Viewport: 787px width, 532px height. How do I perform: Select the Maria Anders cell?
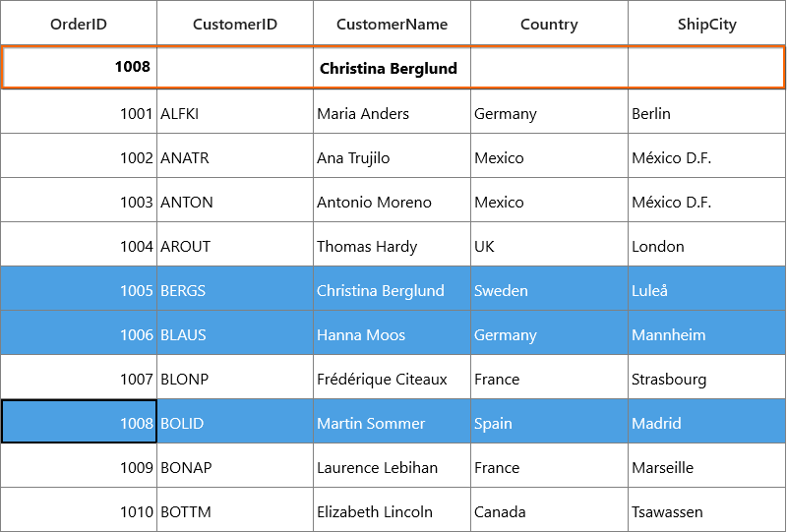[x=392, y=111]
